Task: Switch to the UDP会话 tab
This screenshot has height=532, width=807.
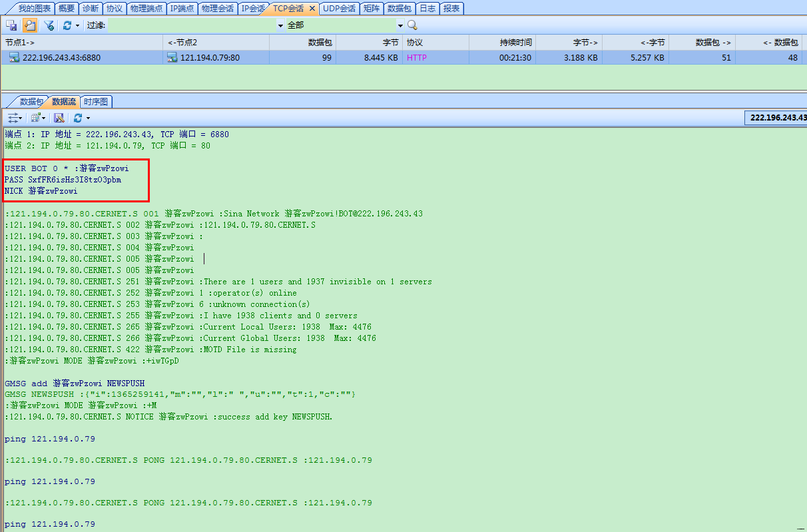Action: point(339,9)
